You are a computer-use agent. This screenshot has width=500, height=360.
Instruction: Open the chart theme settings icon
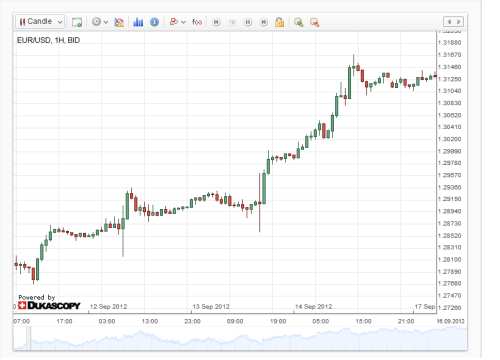pos(119,22)
